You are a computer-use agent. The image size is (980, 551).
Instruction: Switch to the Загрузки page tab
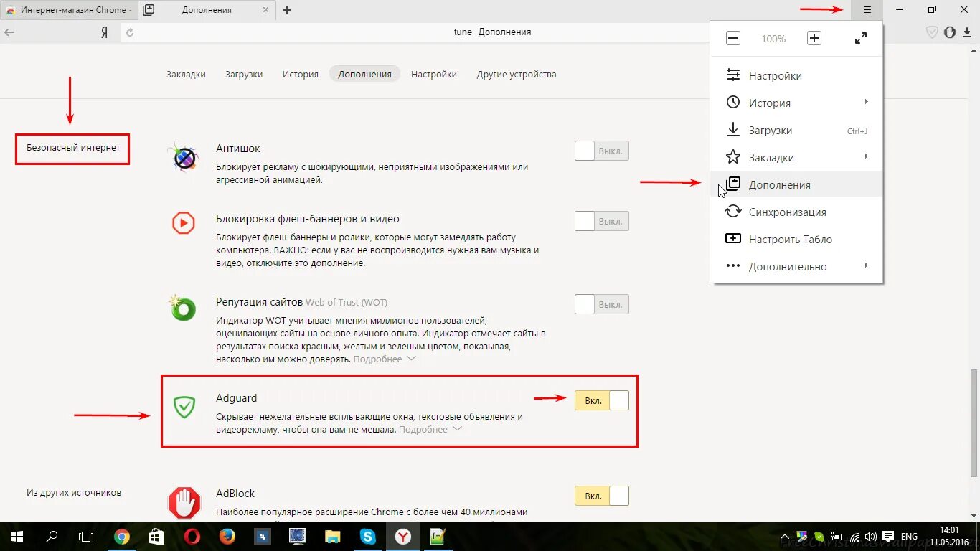244,74
